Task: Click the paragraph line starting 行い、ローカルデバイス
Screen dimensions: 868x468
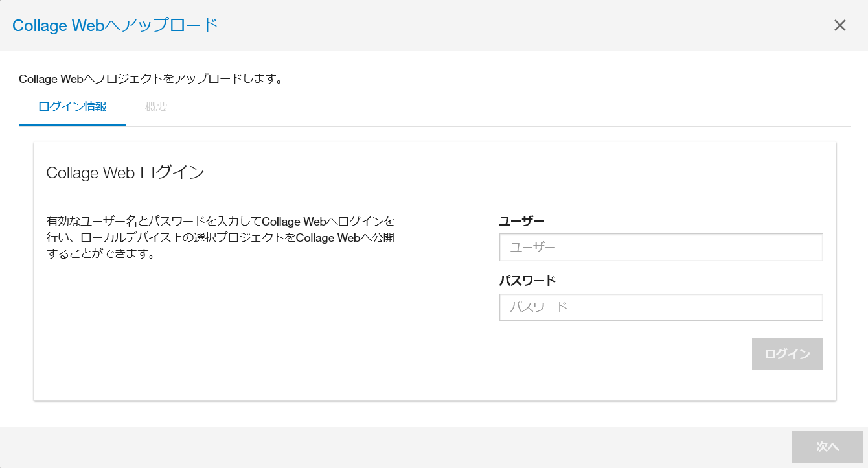Action: 220,238
